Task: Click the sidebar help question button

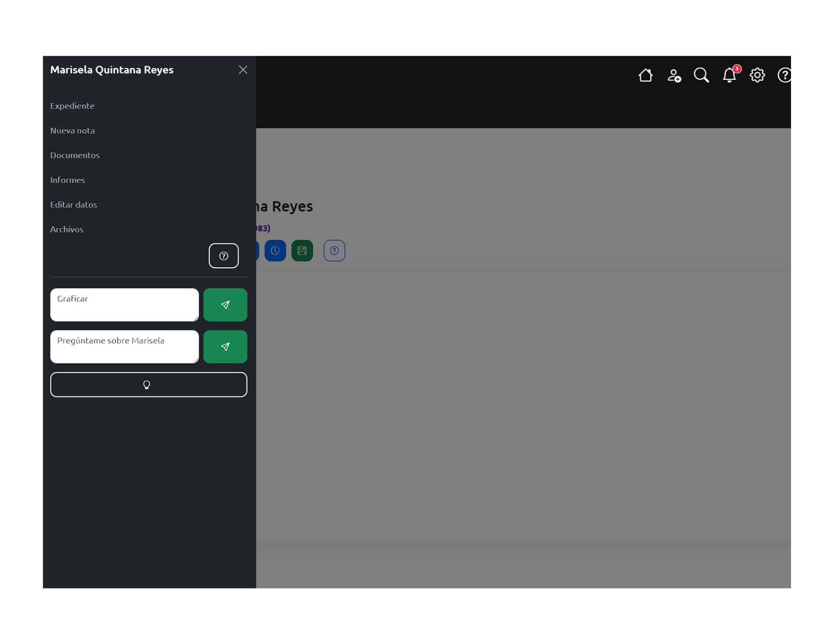Action: tap(223, 256)
